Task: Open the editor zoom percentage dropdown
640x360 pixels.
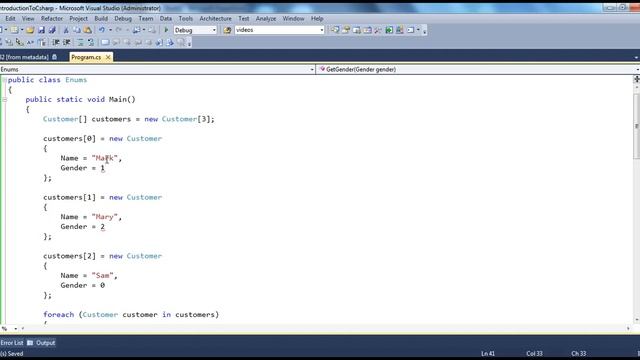Action: (16, 329)
